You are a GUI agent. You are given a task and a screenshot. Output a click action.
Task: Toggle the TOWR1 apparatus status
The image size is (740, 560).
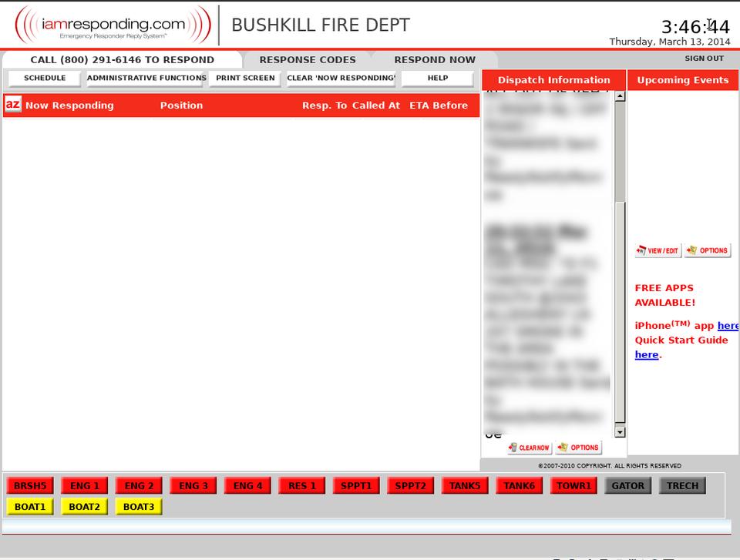pyautogui.click(x=573, y=485)
